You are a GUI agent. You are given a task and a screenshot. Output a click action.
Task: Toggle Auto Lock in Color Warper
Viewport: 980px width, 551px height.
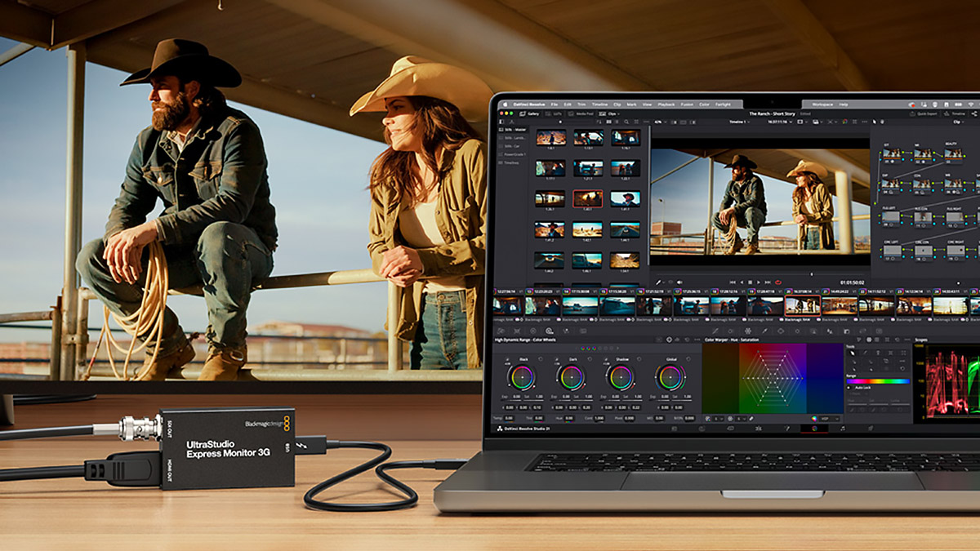pyautogui.click(x=859, y=388)
